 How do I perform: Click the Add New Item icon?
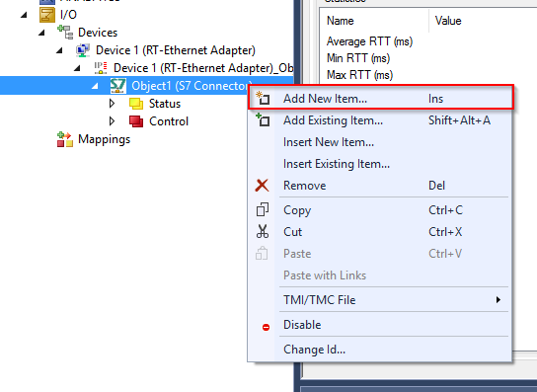pos(263,98)
